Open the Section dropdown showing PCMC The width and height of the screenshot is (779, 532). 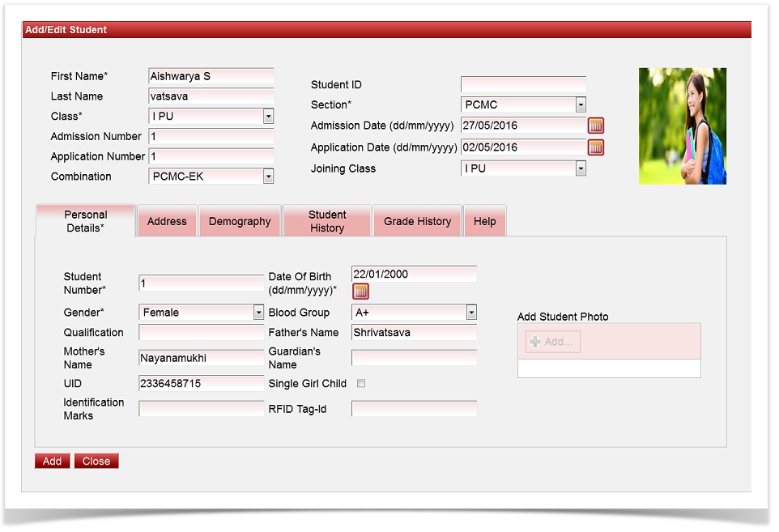(x=580, y=105)
